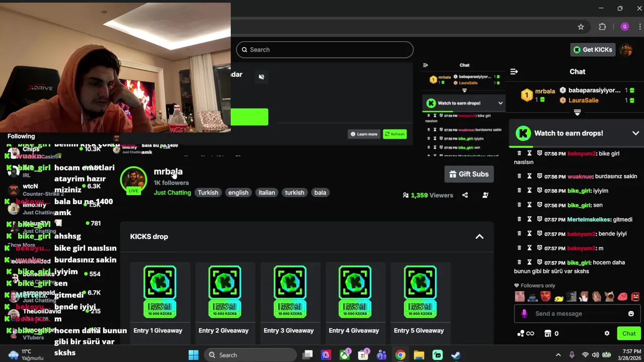
Task: Bookmark this page with the star icon
Action: [581, 27]
